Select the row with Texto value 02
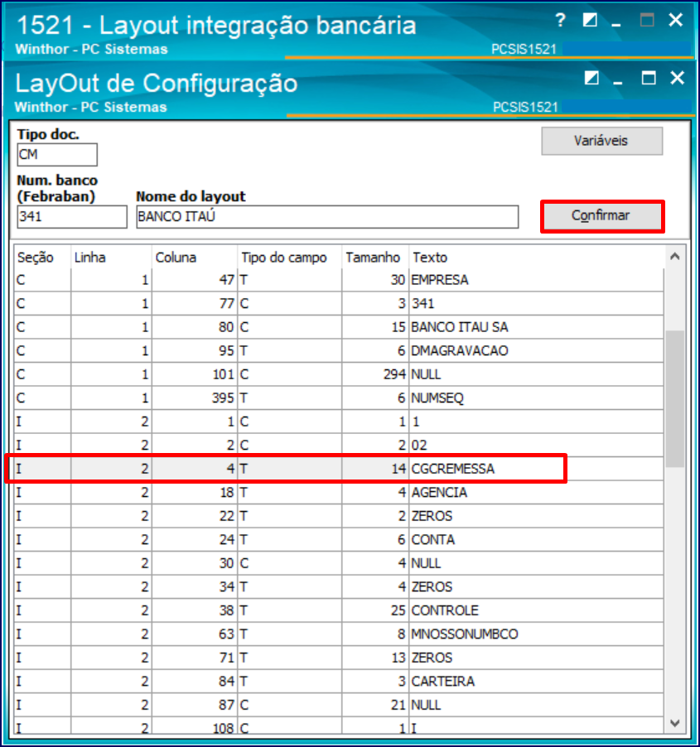 pos(339,446)
